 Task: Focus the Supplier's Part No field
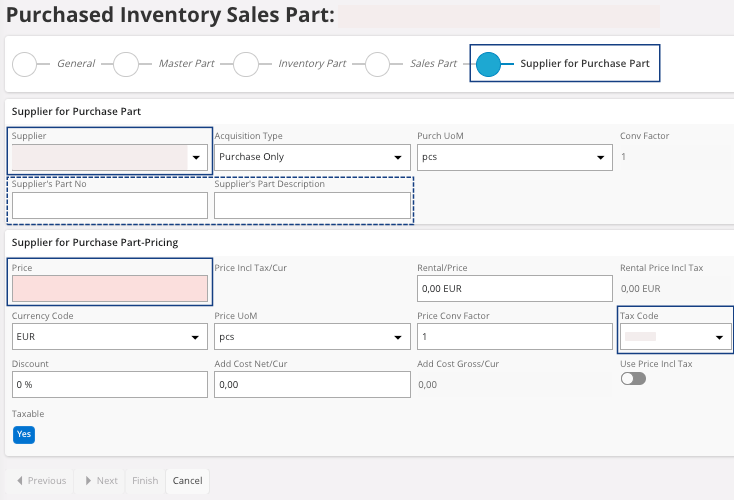110,205
